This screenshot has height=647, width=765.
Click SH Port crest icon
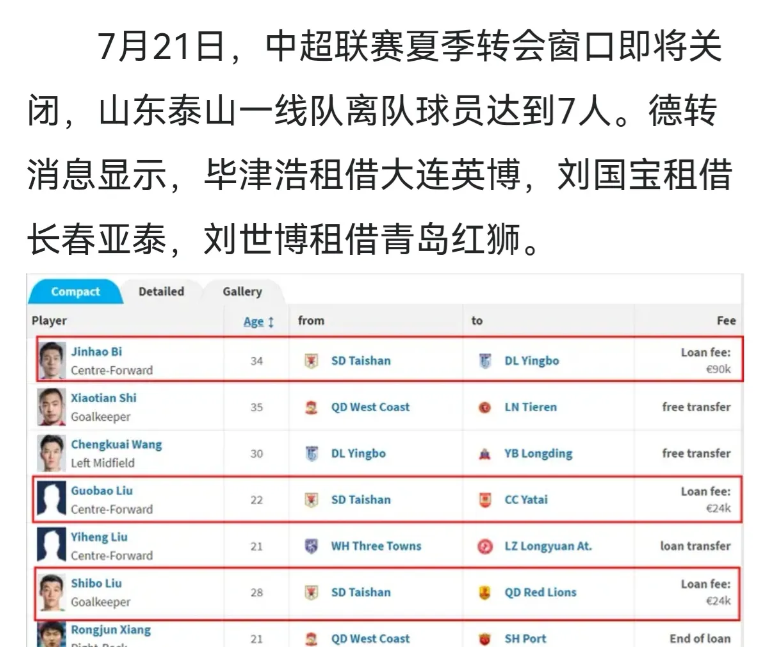pos(484,639)
